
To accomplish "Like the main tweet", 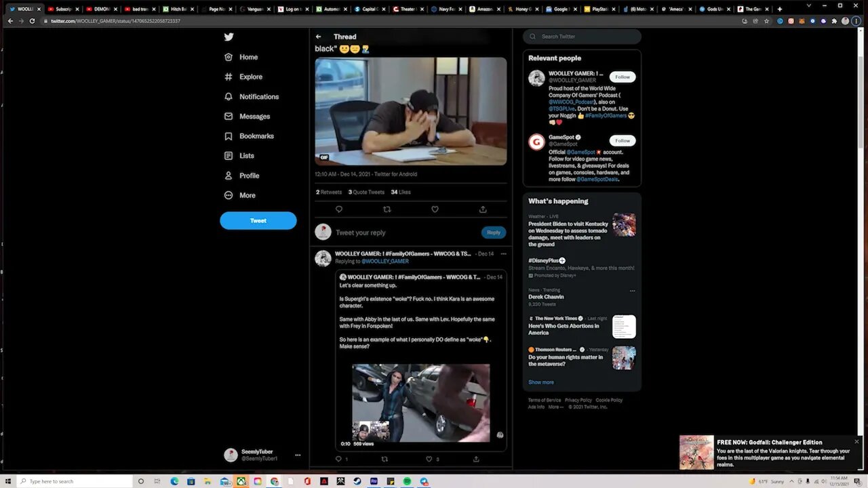I will pyautogui.click(x=435, y=209).
